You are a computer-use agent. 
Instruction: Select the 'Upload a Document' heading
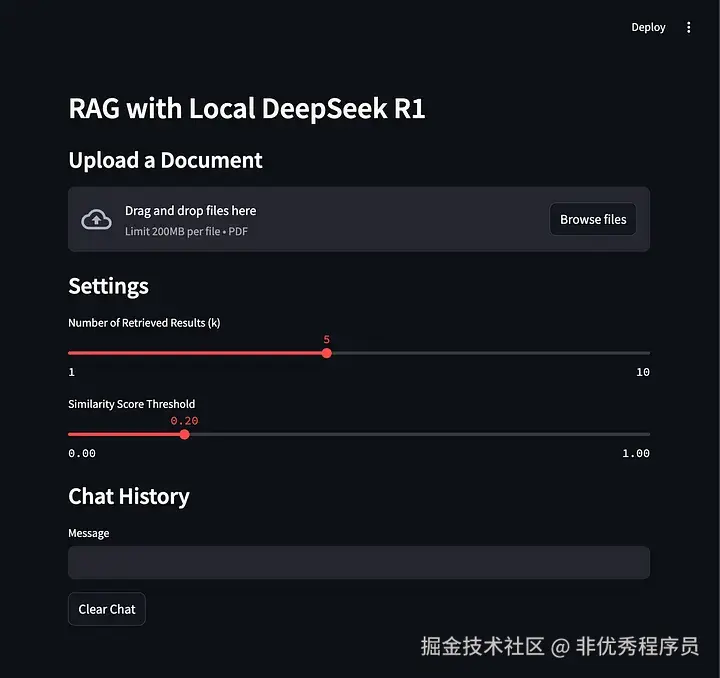165,160
